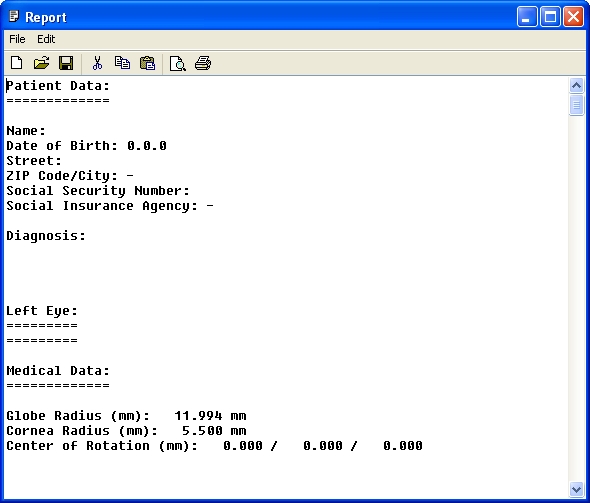590x503 pixels.
Task: Click the Copy icon in the toolbar
Action: [x=122, y=63]
